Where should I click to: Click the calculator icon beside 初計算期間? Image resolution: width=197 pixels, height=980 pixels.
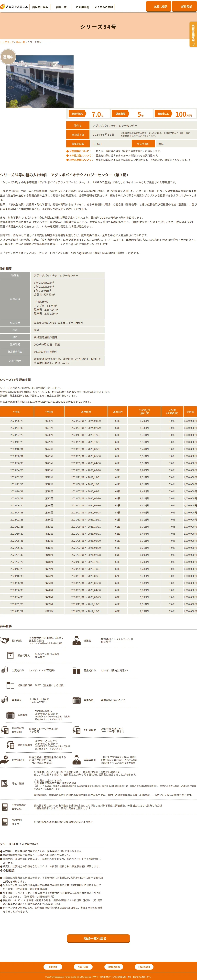pyautogui.click(x=77, y=730)
